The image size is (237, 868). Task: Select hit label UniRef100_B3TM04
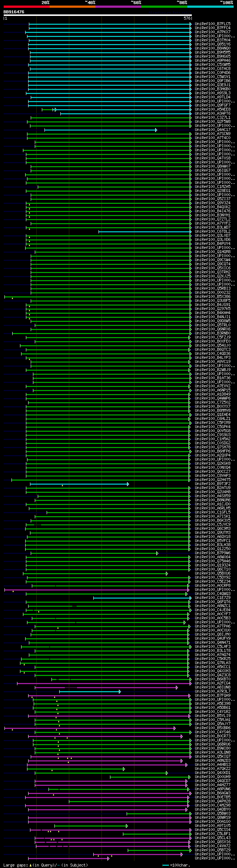[x=213, y=40]
